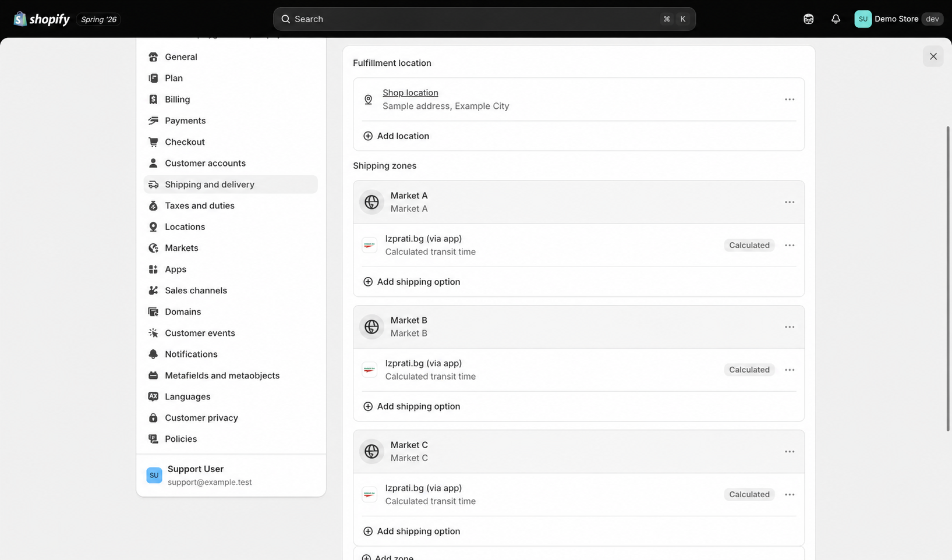Click the Payments icon in the sidebar

[x=153, y=120]
